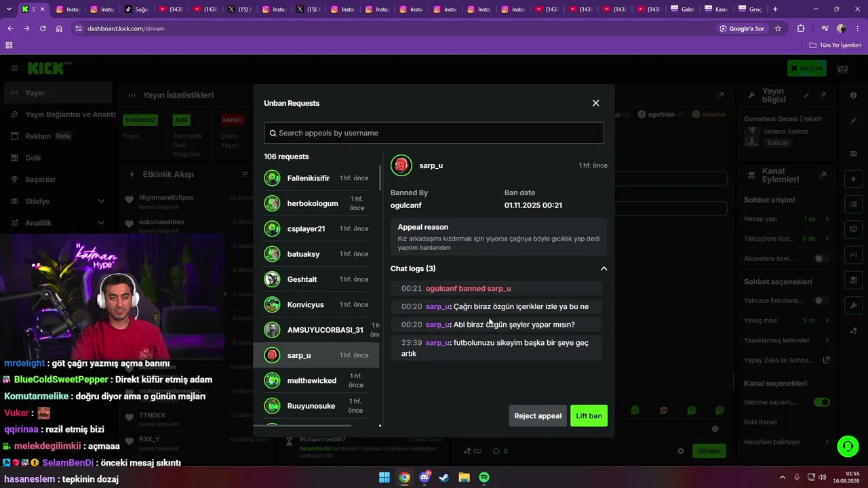868x488 pixels.
Task: Toggle stream signal icon in right rail
Action: pos(853,255)
